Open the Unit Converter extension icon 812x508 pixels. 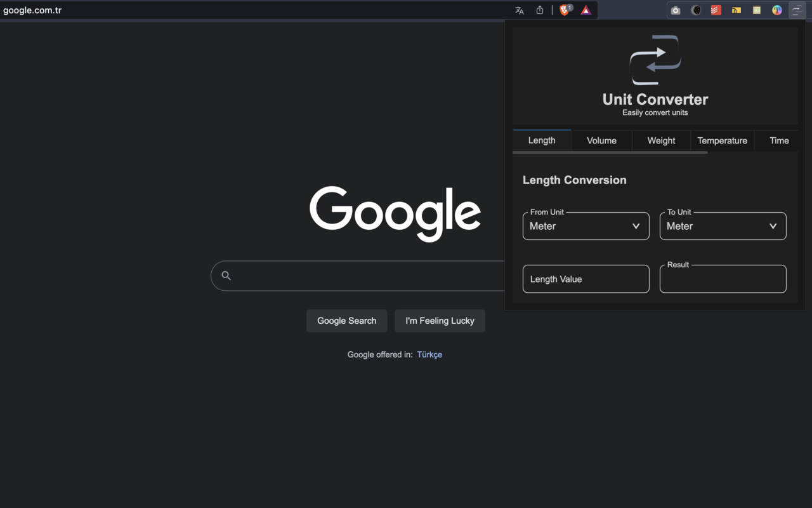(796, 10)
